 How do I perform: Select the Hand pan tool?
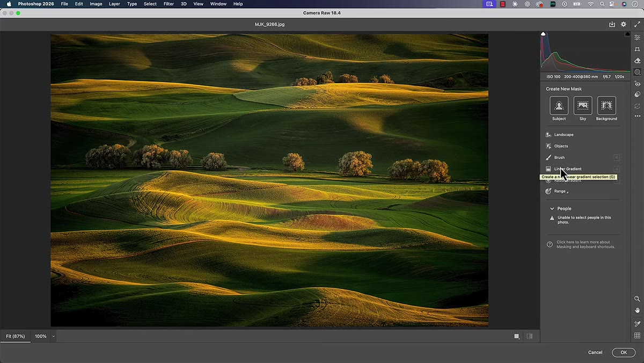click(x=637, y=310)
